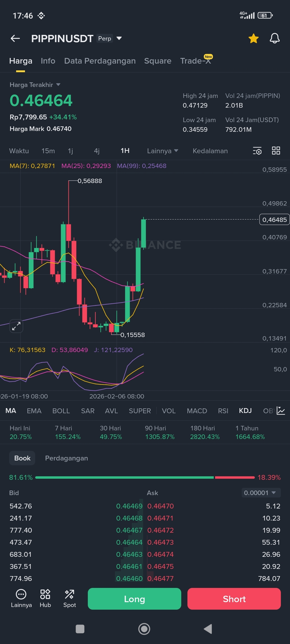Screen dimensions: 290x644
Task: Expand the PIPPINUSDT pair selector arrow
Action: (x=119, y=38)
